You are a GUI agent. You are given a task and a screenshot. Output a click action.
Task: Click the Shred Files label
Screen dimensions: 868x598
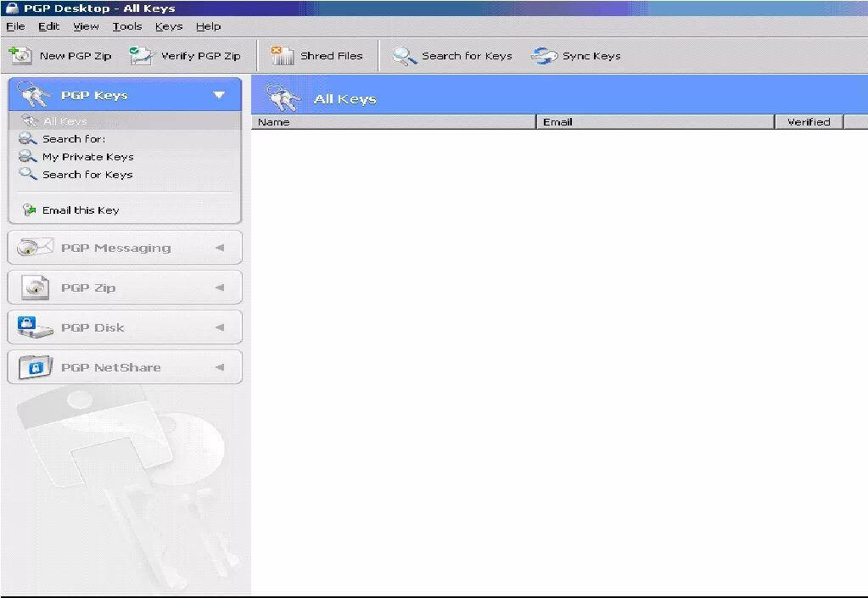[x=331, y=56]
